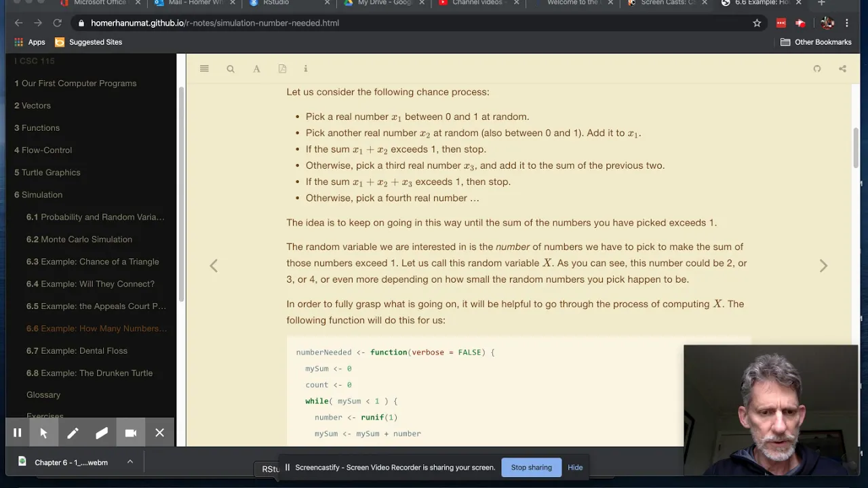Hide the Screencastify sharing notification
The image size is (868, 488).
tap(575, 468)
